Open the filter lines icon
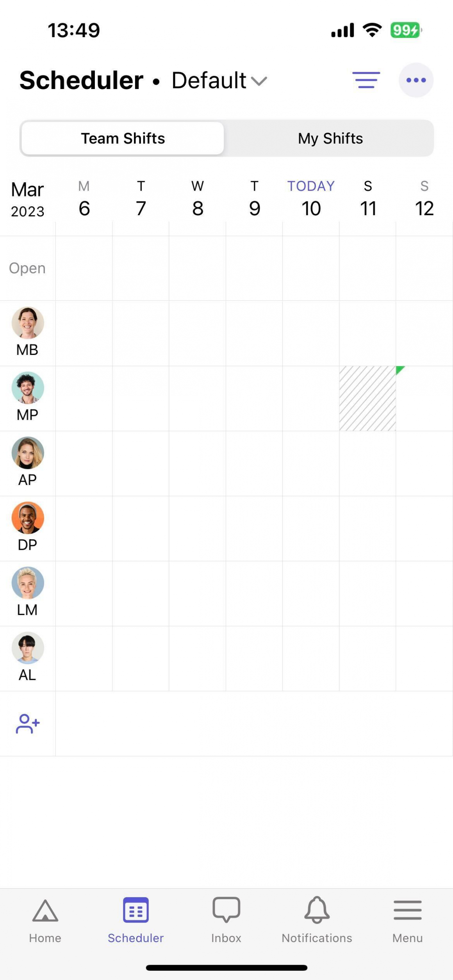The width and height of the screenshot is (453, 980). [x=366, y=80]
